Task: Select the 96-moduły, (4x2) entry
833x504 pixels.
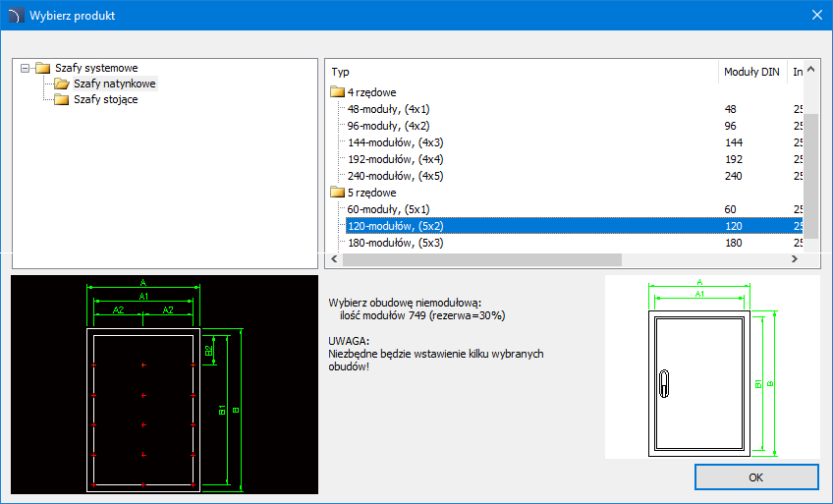Action: coord(388,126)
